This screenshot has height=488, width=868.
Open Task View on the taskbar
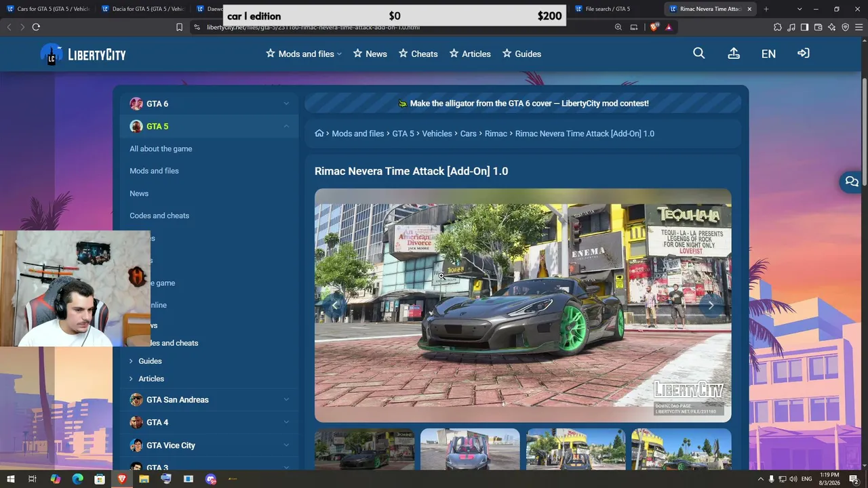33,479
